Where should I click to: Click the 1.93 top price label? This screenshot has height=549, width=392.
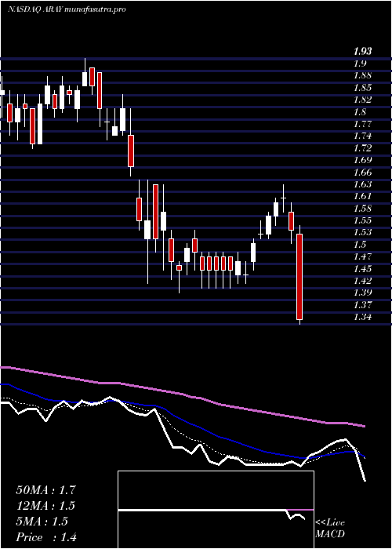coord(362,51)
